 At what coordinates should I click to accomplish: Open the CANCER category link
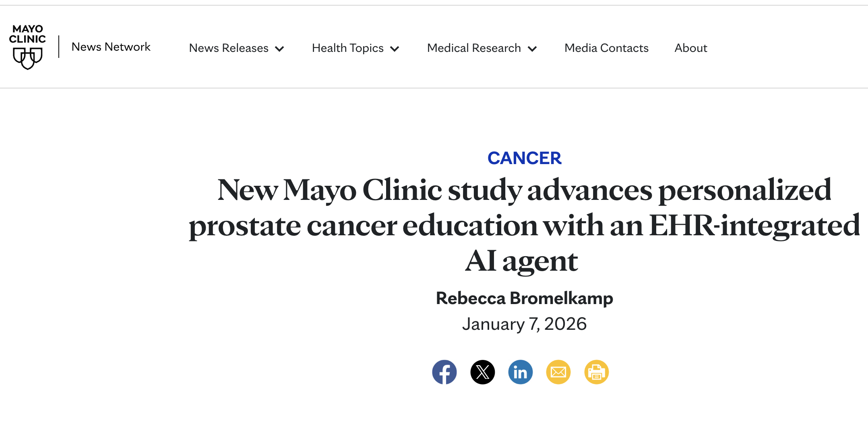pos(525,158)
